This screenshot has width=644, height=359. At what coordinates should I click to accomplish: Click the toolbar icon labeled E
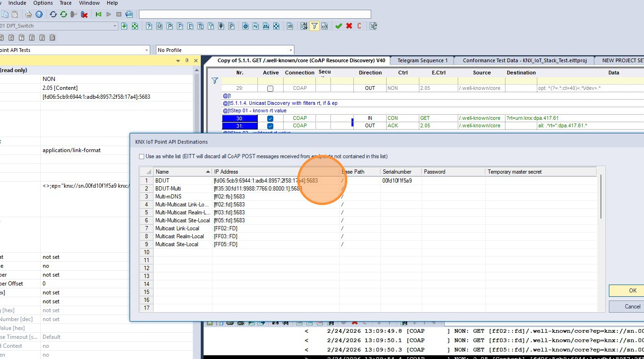click(x=190, y=26)
